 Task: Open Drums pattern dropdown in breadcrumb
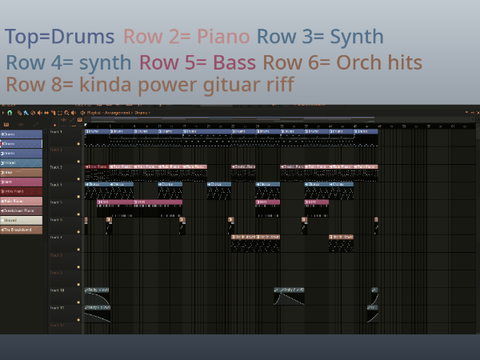coord(142,113)
